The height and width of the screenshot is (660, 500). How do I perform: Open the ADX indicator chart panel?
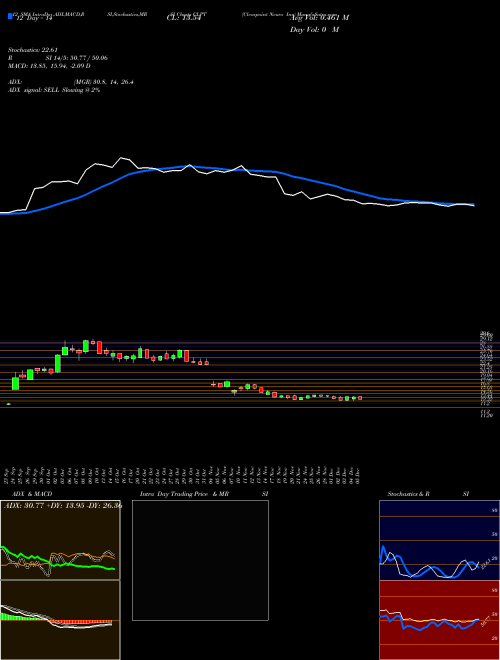point(60,540)
